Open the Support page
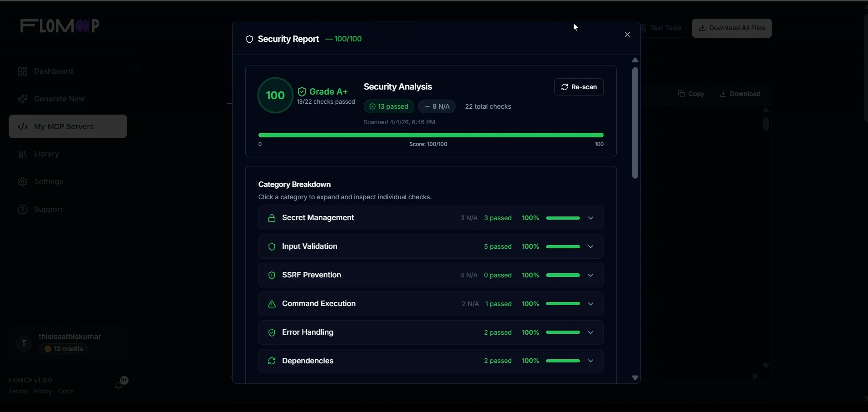The width and height of the screenshot is (868, 412). click(68, 210)
